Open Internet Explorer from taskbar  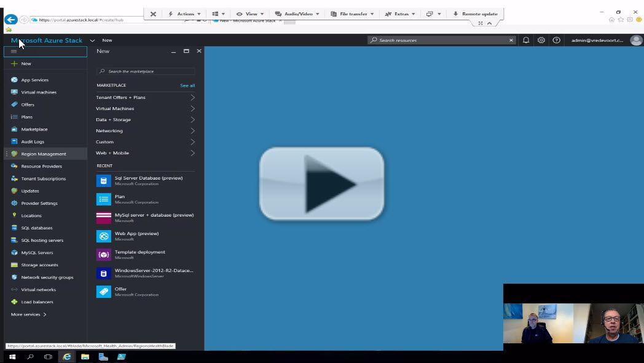[66, 357]
